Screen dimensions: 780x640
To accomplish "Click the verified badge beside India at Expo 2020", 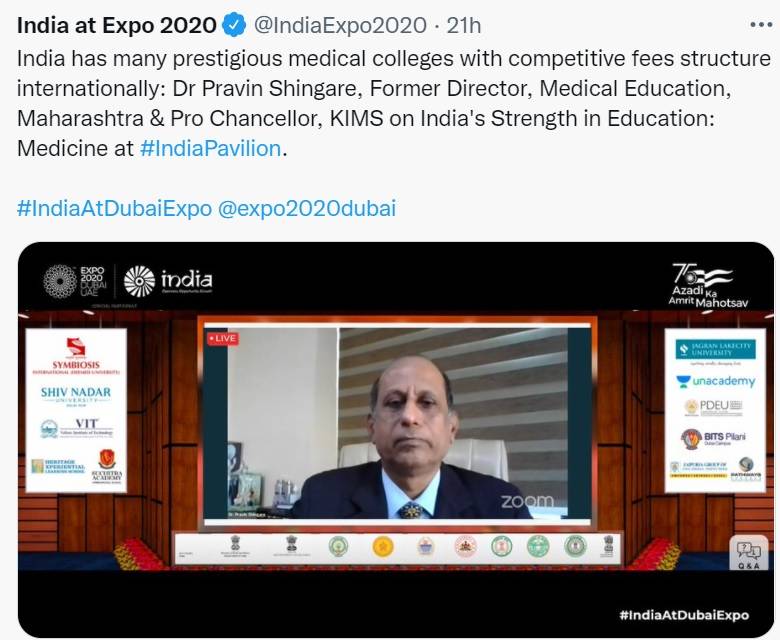I will point(234,25).
